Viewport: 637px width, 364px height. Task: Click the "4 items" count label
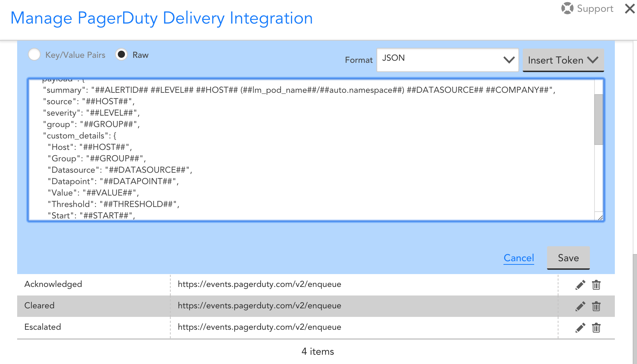click(x=318, y=352)
